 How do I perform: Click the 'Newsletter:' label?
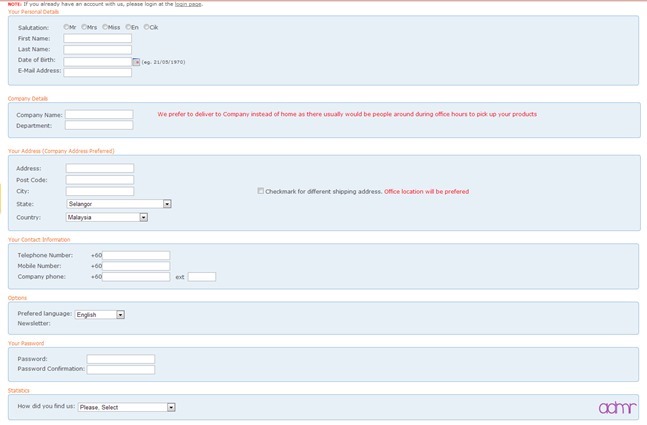(34, 323)
